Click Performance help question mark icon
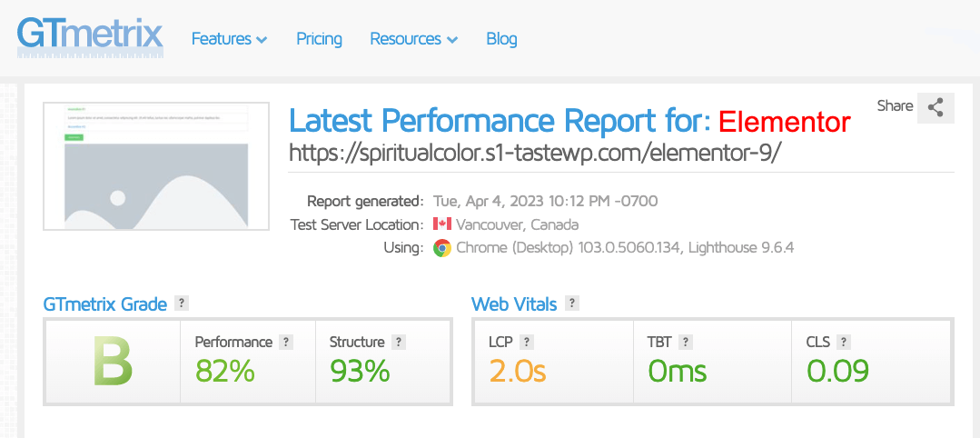Image resolution: width=980 pixels, height=438 pixels. (x=286, y=343)
